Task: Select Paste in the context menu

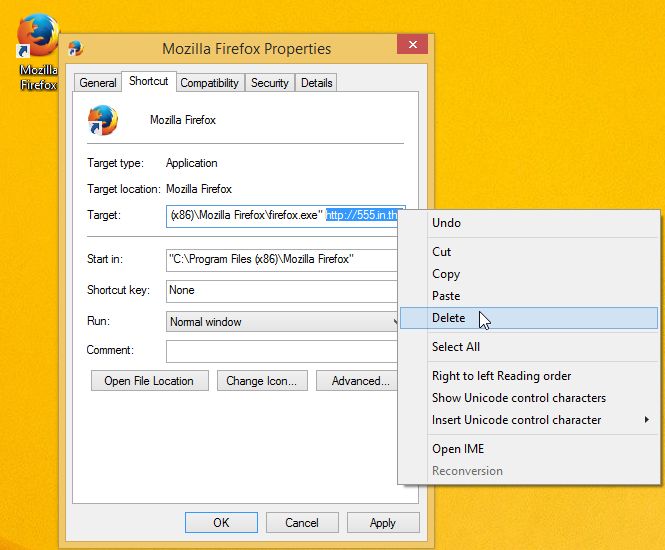Action: coord(529,296)
